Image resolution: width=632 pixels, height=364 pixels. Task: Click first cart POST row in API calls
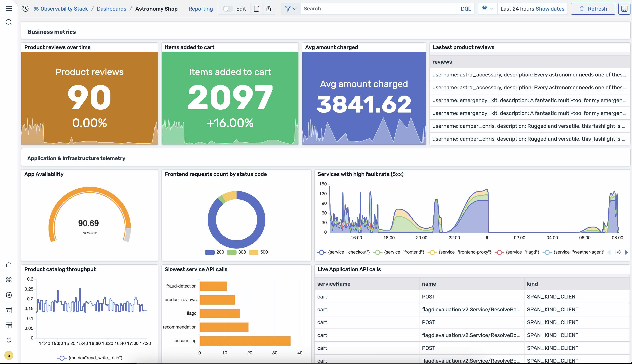472,296
